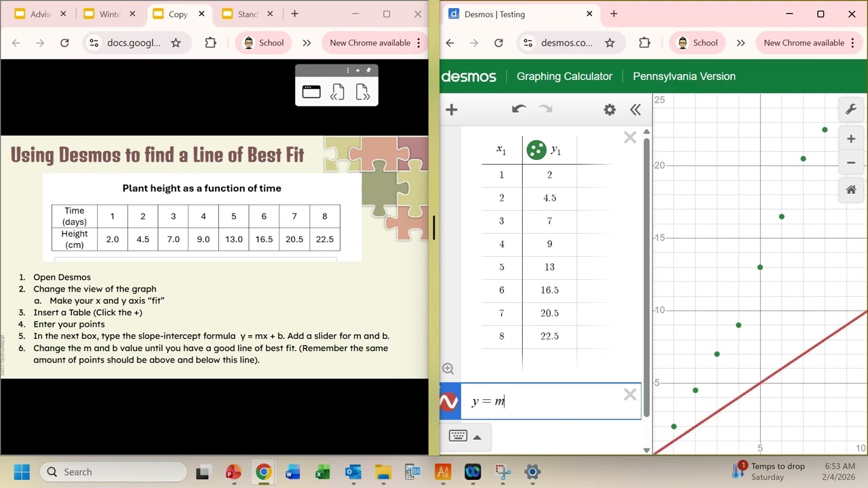Redo the Desmos action

pyautogui.click(x=545, y=109)
